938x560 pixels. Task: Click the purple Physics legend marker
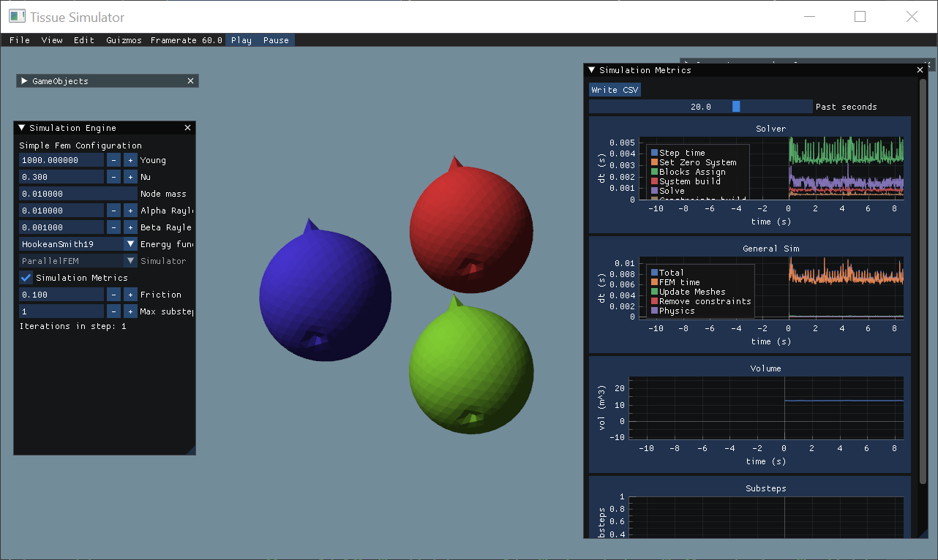coord(656,310)
